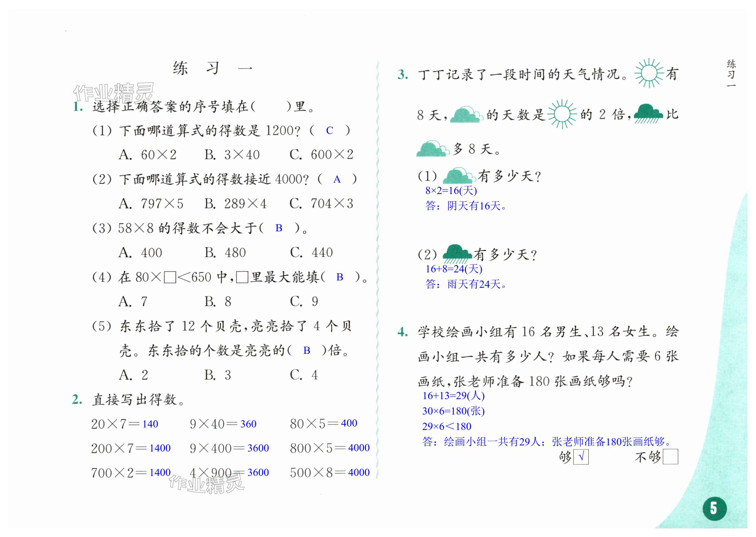
Task: Click option B. 3×40
Action: [x=232, y=155]
